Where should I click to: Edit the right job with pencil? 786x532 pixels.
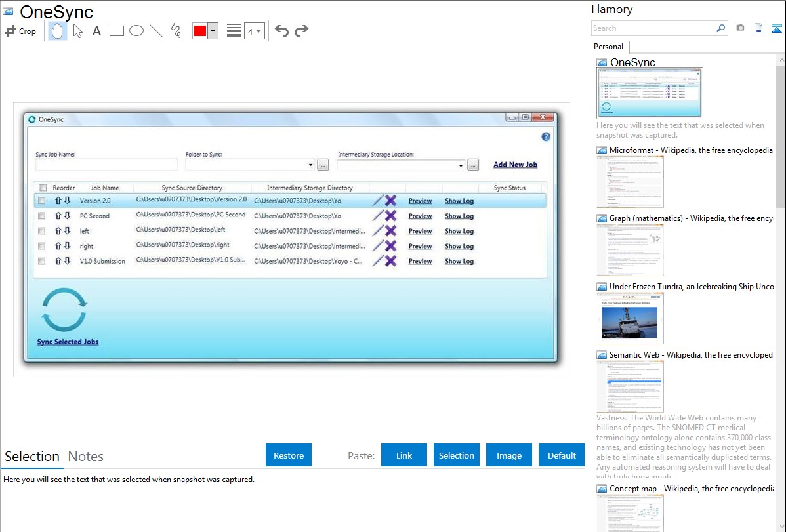pyautogui.click(x=378, y=246)
